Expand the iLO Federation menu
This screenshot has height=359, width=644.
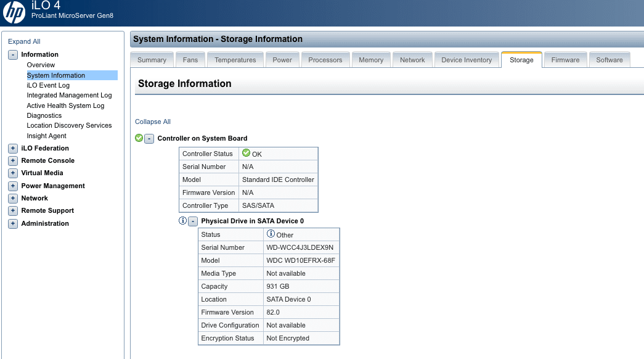click(x=13, y=149)
